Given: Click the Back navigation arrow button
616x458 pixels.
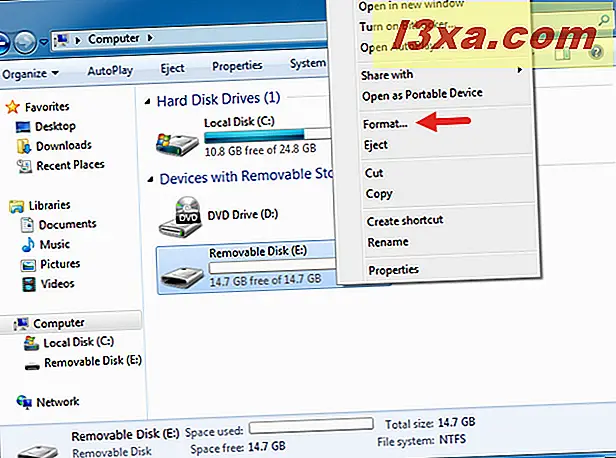Looking at the screenshot, I should point(3,42).
